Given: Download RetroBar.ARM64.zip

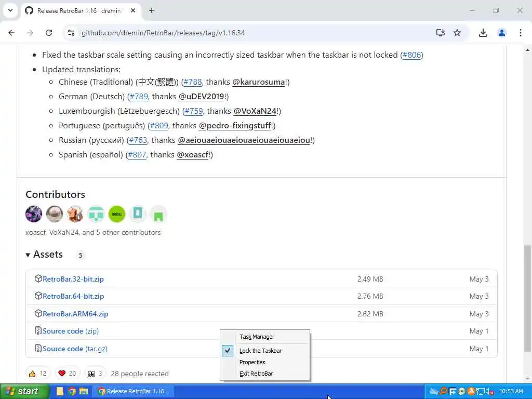Looking at the screenshot, I should [x=75, y=314].
